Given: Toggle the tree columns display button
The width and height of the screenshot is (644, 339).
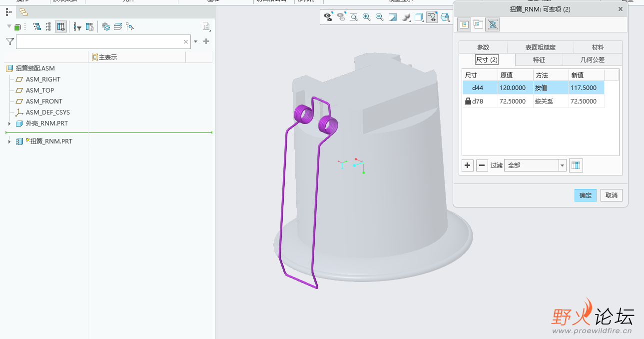Looking at the screenshot, I should point(61,26).
